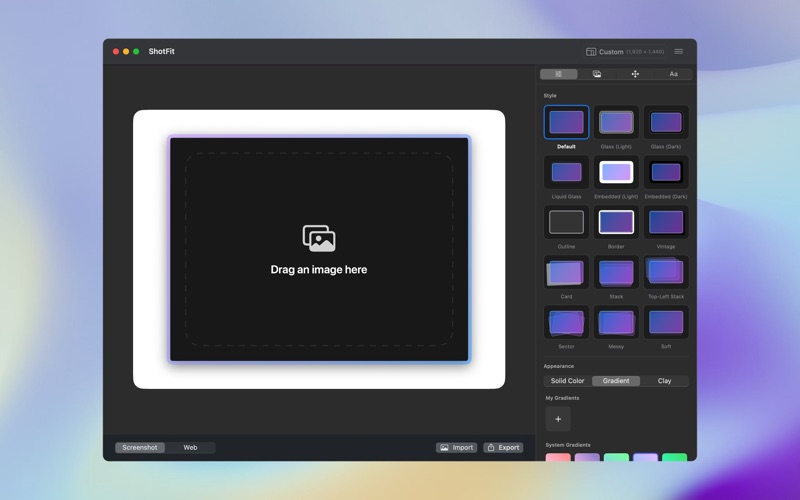Switch to the image overlay tab icon
The image size is (800, 500).
coord(597,74)
